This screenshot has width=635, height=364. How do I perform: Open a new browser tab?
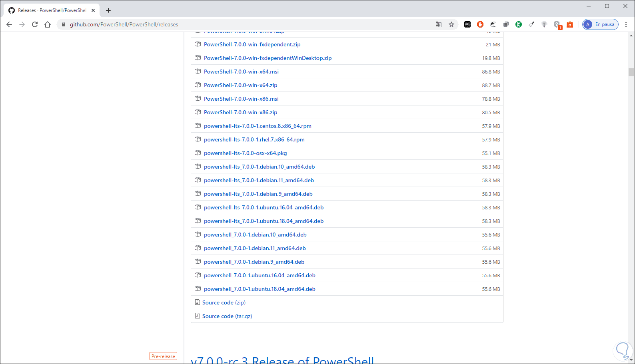108,10
